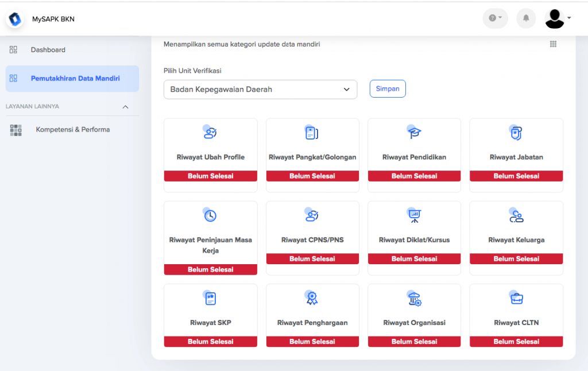The width and height of the screenshot is (588, 371).
Task: Click Belum Selesai under Riwayat CLTN
Action: tap(516, 341)
